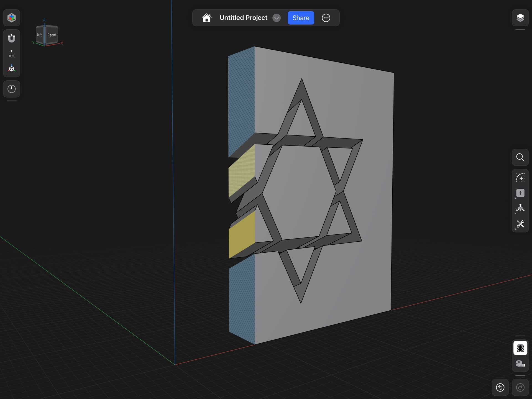Select the upper blue hatched section face
Image resolution: width=532 pixels, height=399 pixels.
click(x=241, y=102)
